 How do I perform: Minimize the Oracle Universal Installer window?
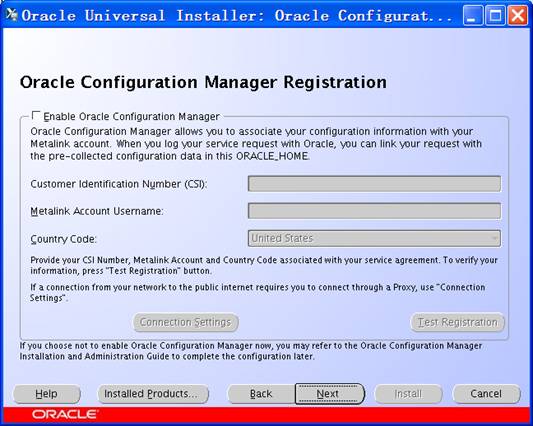click(472, 15)
